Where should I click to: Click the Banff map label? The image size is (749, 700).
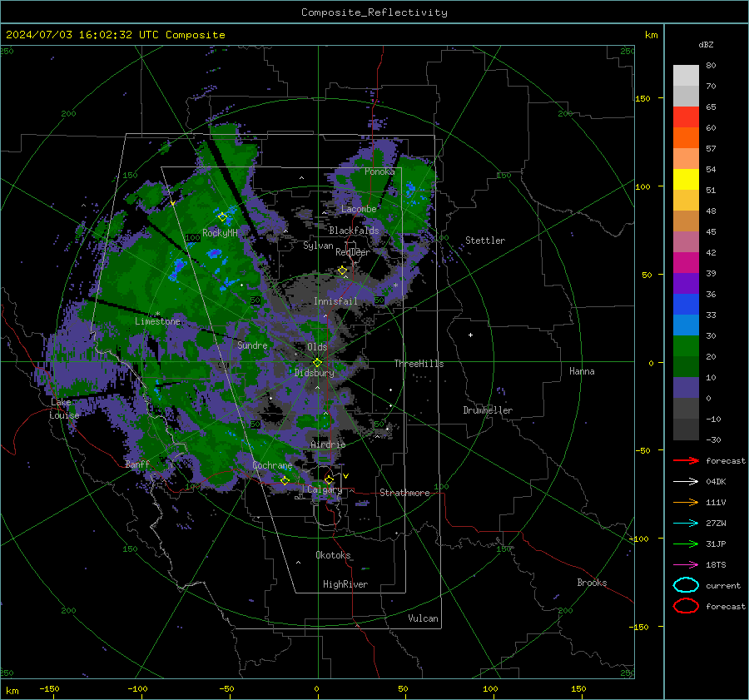[x=137, y=464]
